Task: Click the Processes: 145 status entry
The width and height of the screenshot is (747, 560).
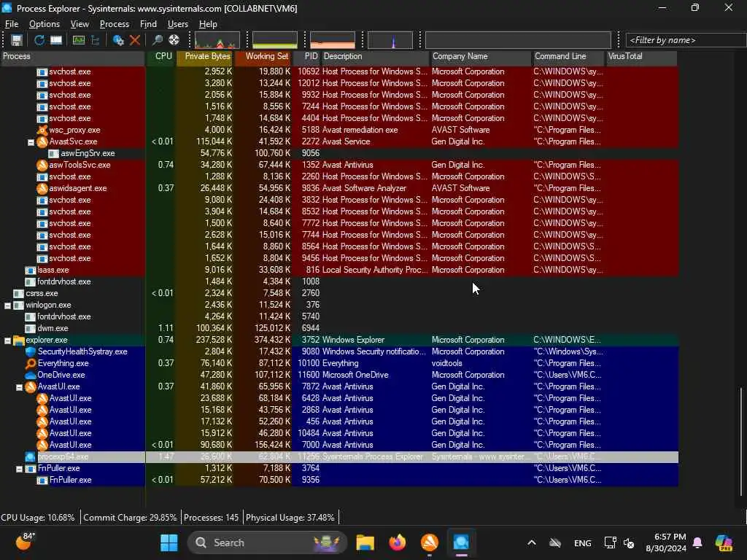Action: [211, 518]
